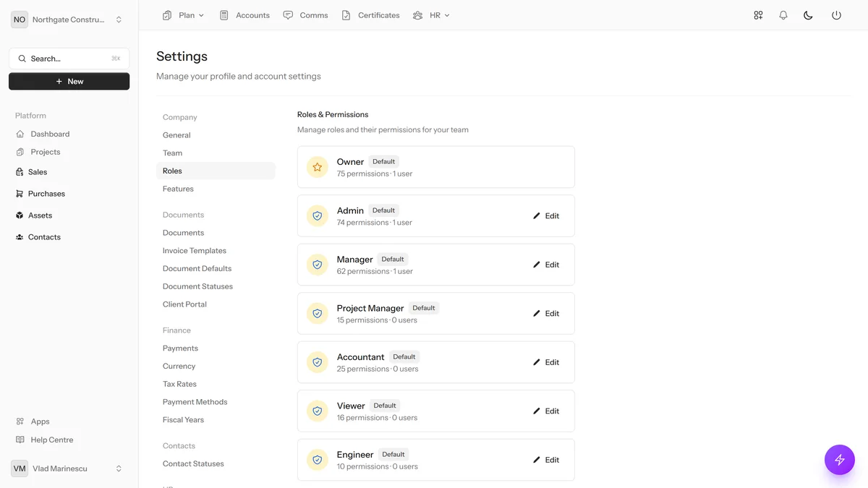
Task: Click Default badge beside Accountant
Action: click(404, 356)
